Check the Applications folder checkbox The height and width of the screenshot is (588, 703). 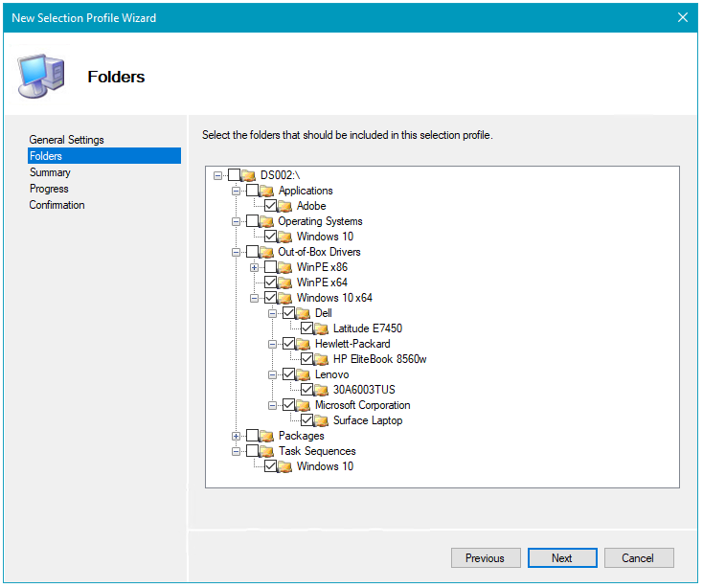[253, 191]
